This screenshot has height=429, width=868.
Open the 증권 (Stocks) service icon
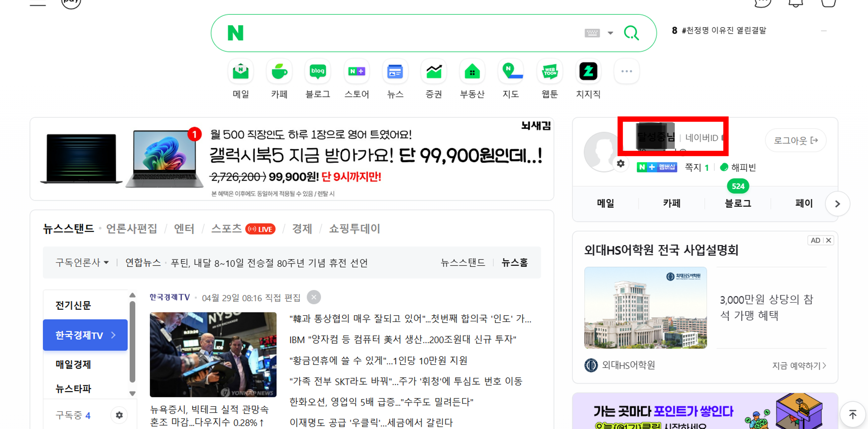pos(434,71)
